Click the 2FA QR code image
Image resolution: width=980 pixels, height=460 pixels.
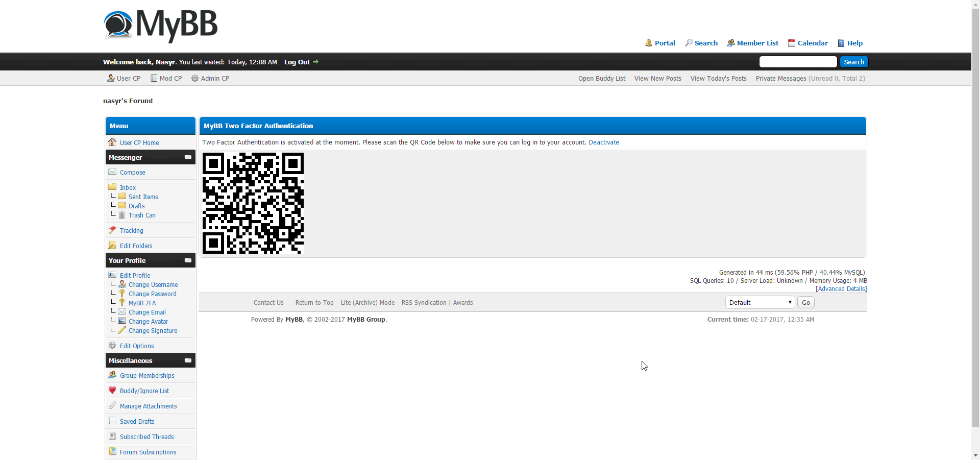point(253,203)
